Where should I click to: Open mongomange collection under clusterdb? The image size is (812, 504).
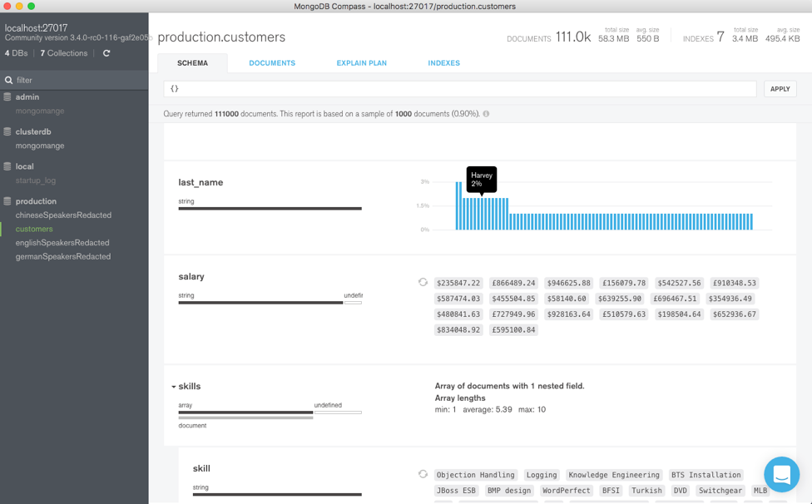click(40, 146)
